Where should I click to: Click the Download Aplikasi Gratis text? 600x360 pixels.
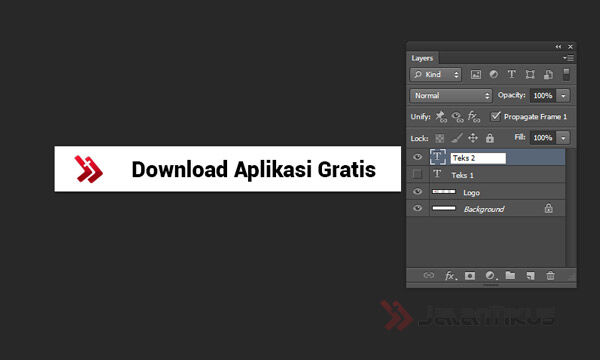coord(253,169)
